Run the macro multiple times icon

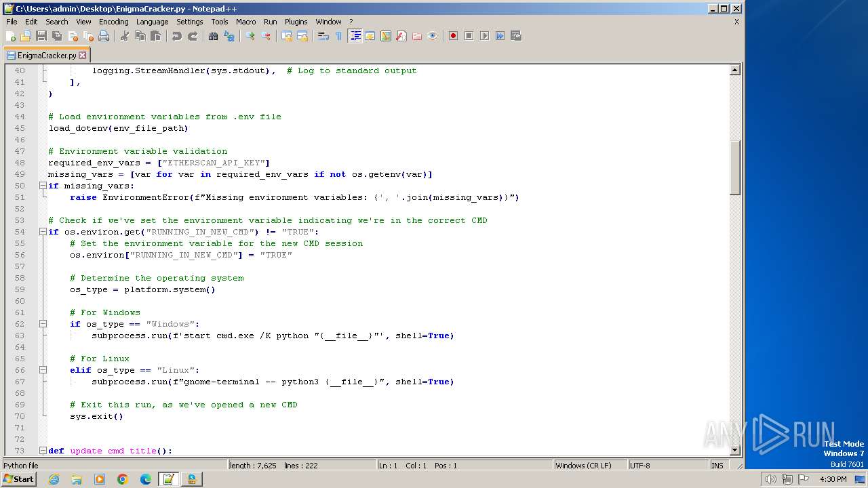[x=500, y=36]
